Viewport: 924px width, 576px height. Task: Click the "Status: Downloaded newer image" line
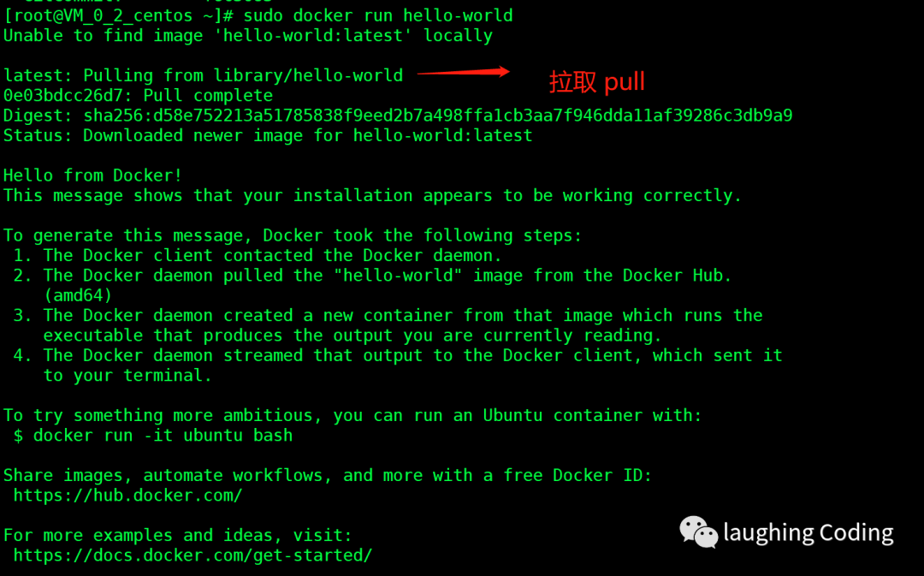[x=268, y=135]
